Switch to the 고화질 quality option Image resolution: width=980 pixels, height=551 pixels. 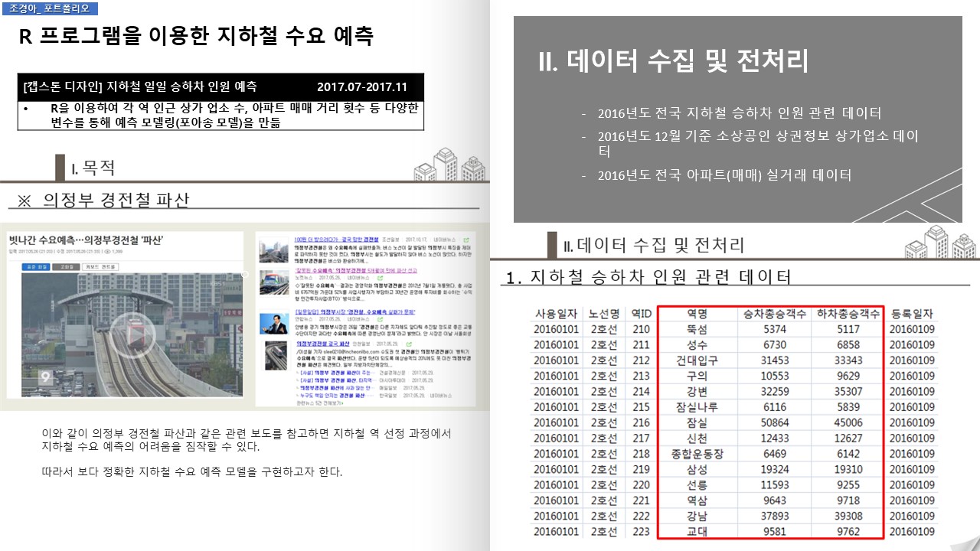point(67,267)
